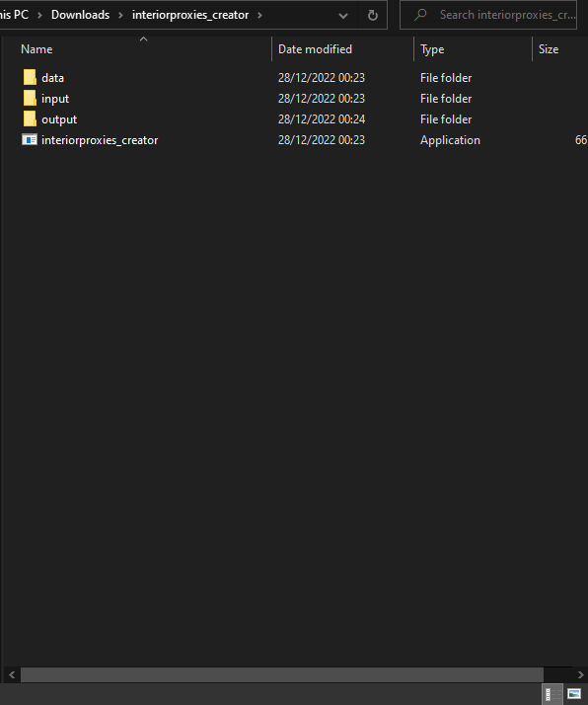Image resolution: width=588 pixels, height=705 pixels.
Task: Click the date modified of interiorproxies_creator application
Action: coord(322,140)
